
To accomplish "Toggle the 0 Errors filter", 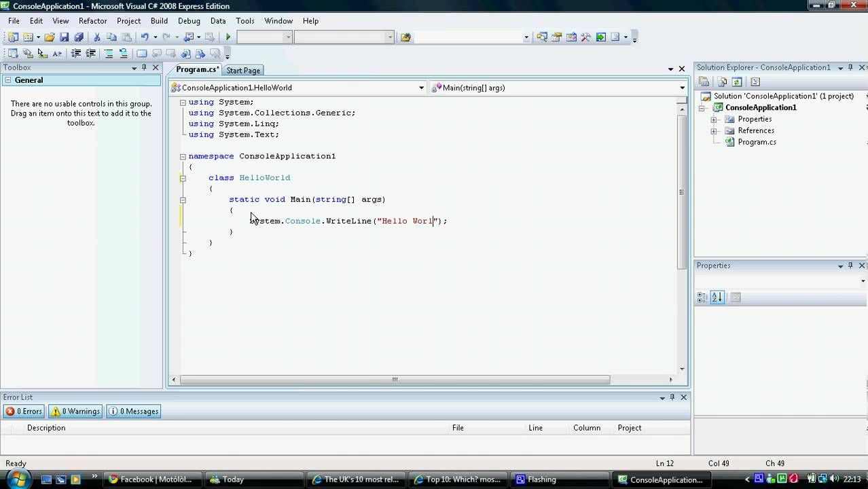I will click(x=24, y=411).
